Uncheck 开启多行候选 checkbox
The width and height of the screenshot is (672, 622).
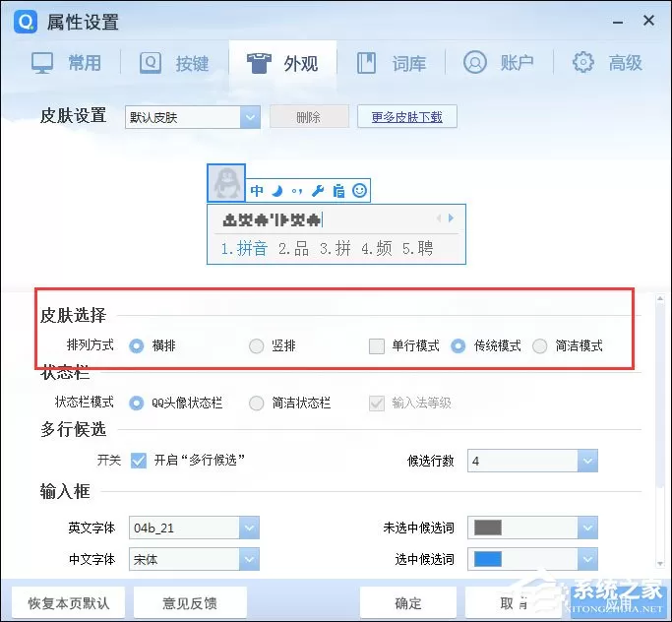click(139, 461)
